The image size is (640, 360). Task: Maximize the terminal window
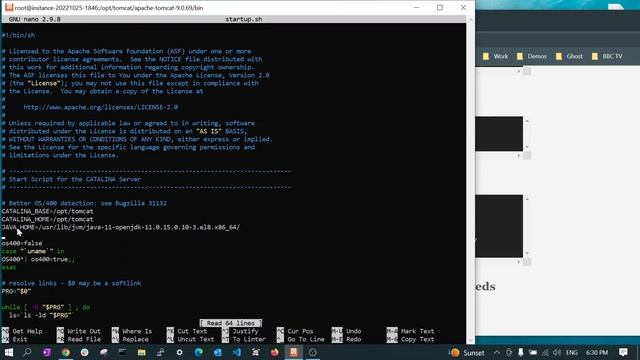440,7
